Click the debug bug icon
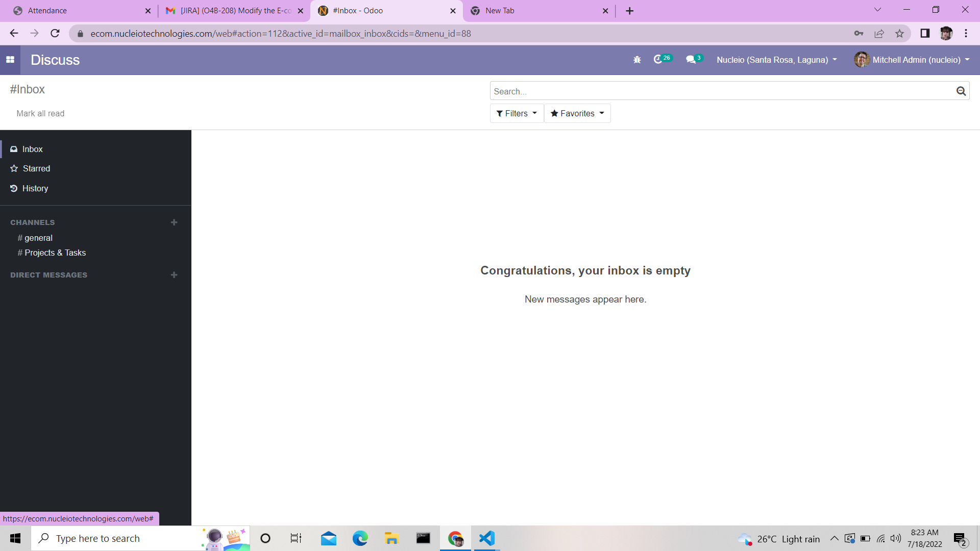The width and height of the screenshot is (980, 551). (x=637, y=60)
